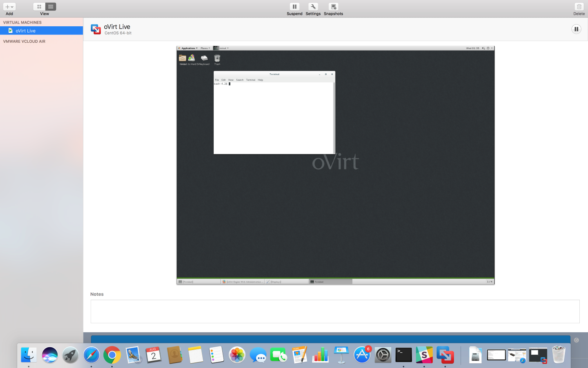Pause the VM with the round button
Viewport: 588px width, 368px height.
coord(576,29)
